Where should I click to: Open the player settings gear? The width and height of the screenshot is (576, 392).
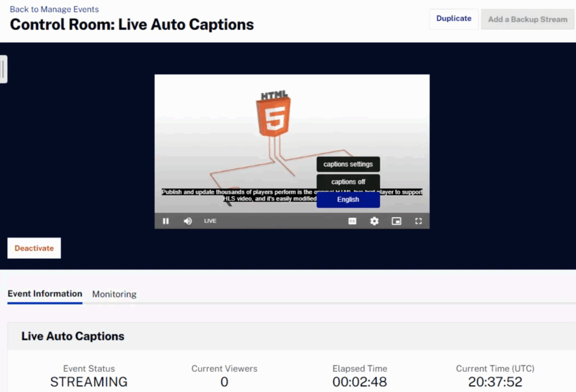pyautogui.click(x=374, y=221)
